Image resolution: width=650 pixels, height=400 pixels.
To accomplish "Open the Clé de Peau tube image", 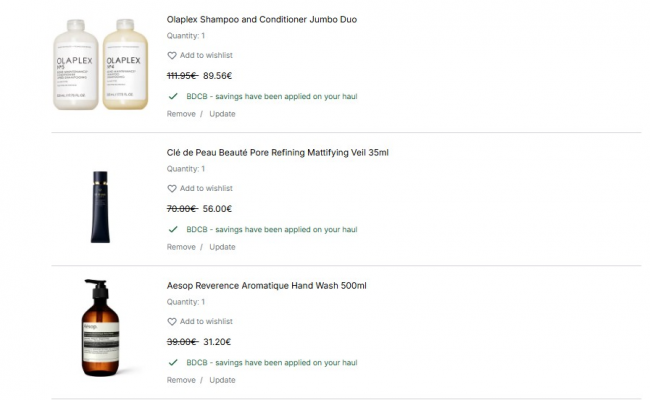I will click(x=99, y=207).
